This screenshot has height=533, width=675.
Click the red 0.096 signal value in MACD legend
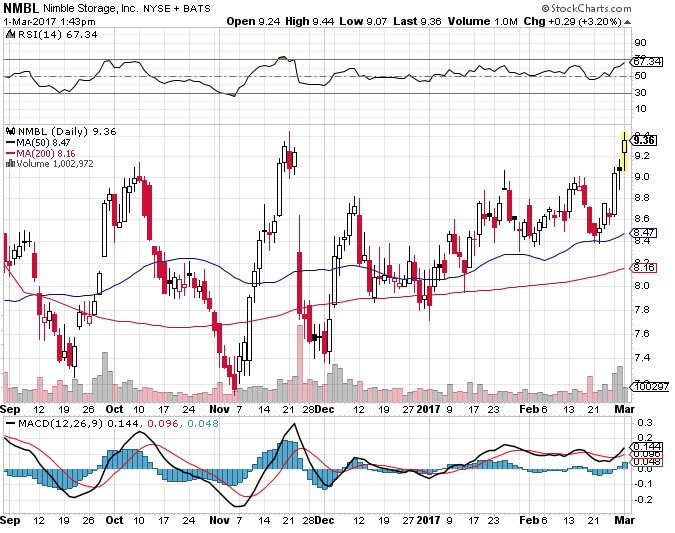click(x=163, y=424)
